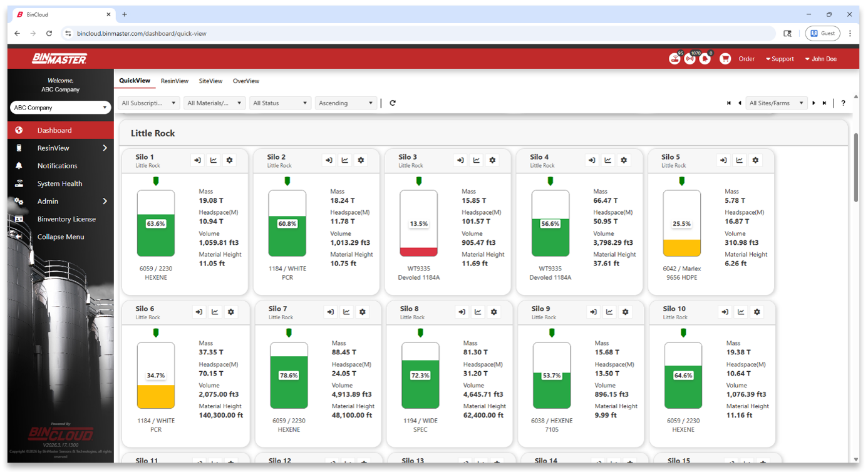Open Silo 1 details arrow icon

pyautogui.click(x=197, y=160)
